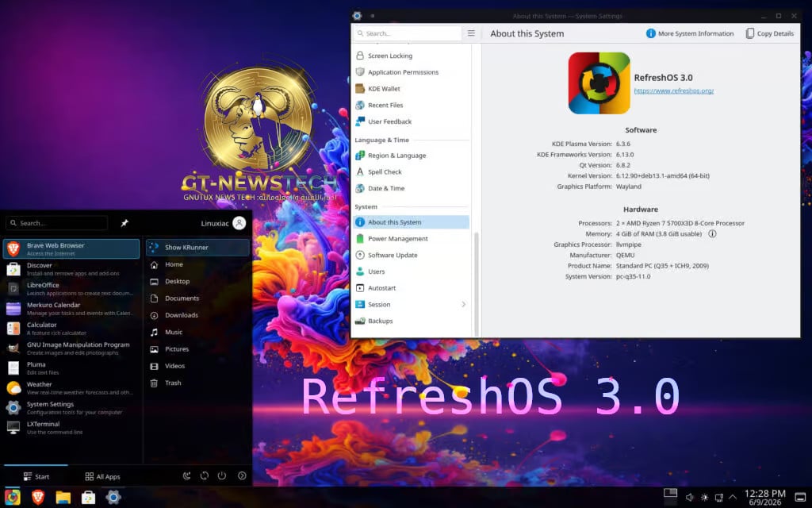Click the application launcher taskbar icon

click(13, 497)
